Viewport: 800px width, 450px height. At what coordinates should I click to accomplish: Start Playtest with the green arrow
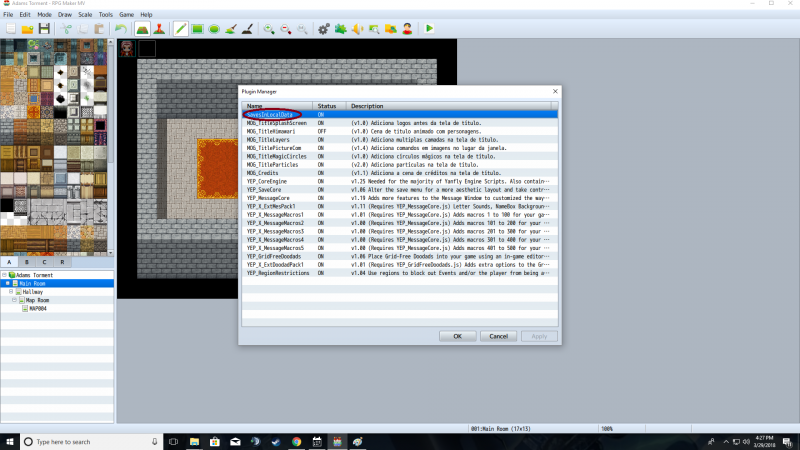429,29
